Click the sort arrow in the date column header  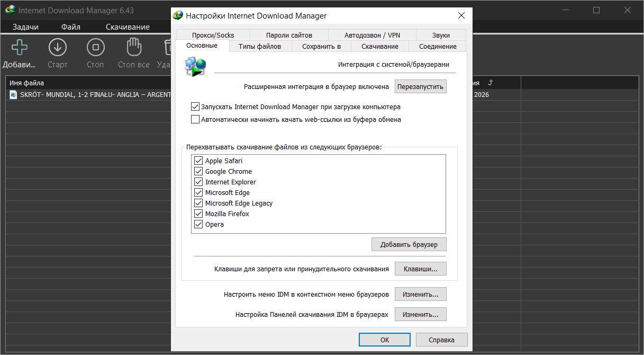(x=489, y=83)
